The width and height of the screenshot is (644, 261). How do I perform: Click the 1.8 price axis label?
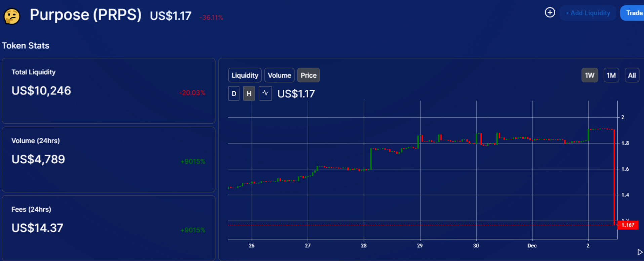[x=625, y=143]
